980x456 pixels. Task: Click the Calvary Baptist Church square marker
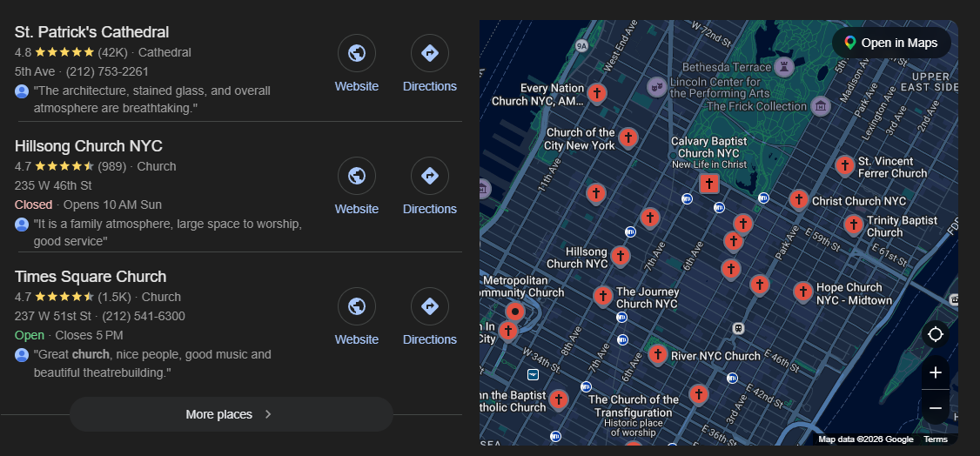(x=710, y=184)
